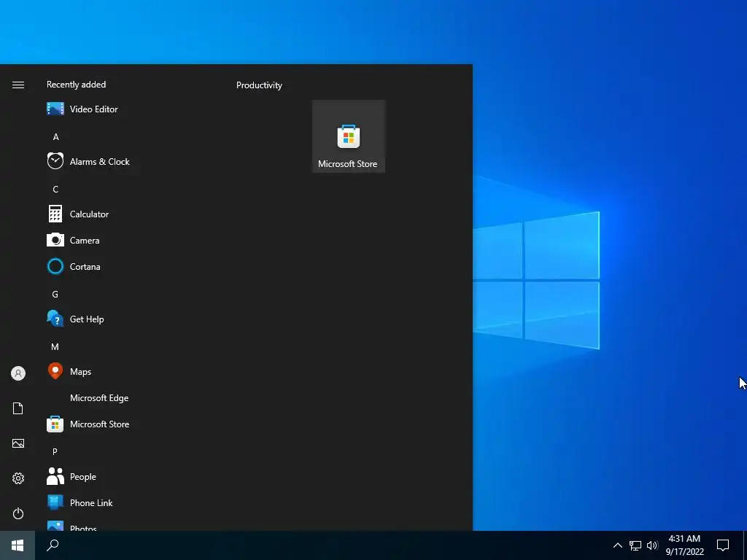Jump to letter A section header
The width and height of the screenshot is (747, 560).
[x=55, y=136]
